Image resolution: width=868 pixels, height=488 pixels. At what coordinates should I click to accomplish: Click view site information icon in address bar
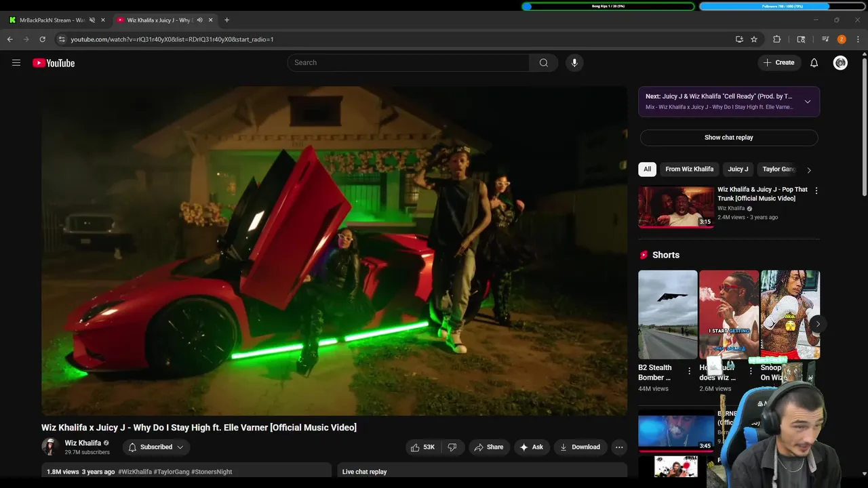pos(61,39)
